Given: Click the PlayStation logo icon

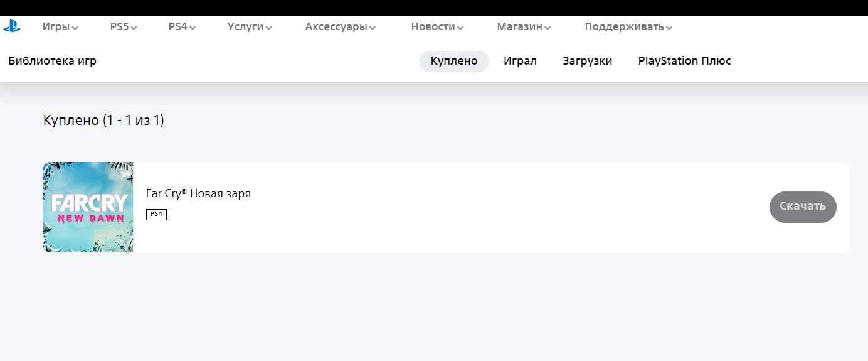Looking at the screenshot, I should (12, 26).
